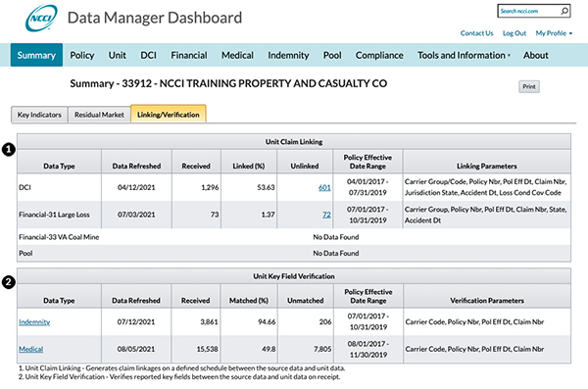The image size is (588, 389).
Task: Open the DCI navigation item
Action: click(148, 55)
